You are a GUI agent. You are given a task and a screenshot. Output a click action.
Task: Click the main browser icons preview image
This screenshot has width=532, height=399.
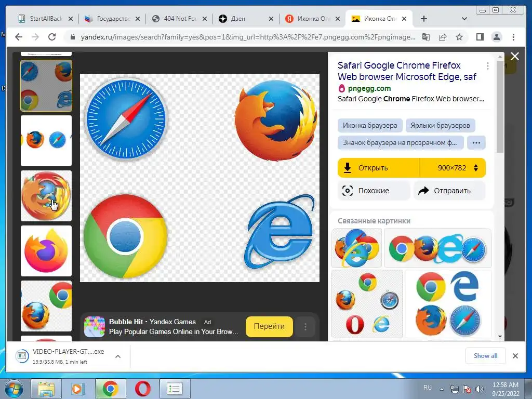tap(199, 178)
